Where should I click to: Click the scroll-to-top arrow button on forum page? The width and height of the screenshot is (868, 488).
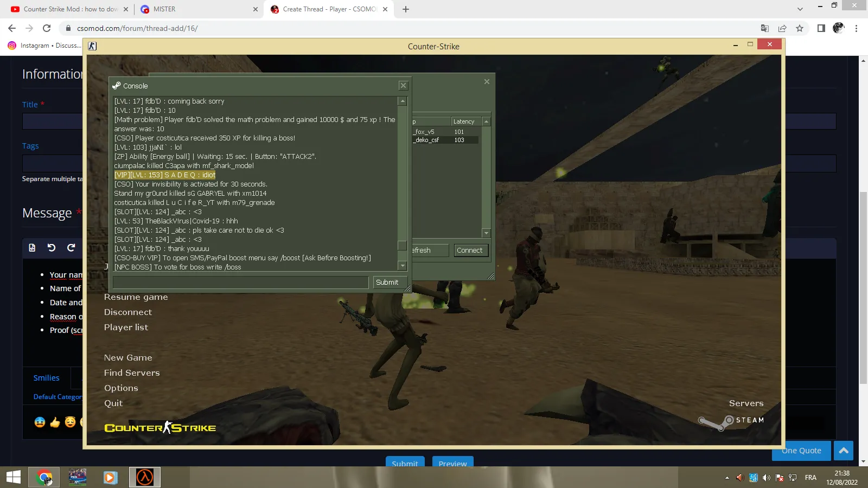click(x=844, y=451)
